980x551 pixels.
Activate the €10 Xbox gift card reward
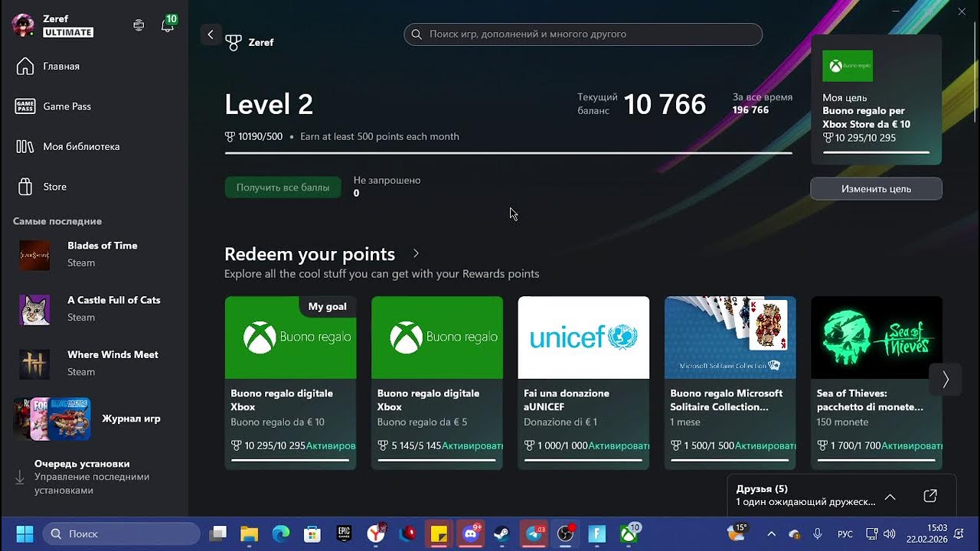click(x=331, y=445)
